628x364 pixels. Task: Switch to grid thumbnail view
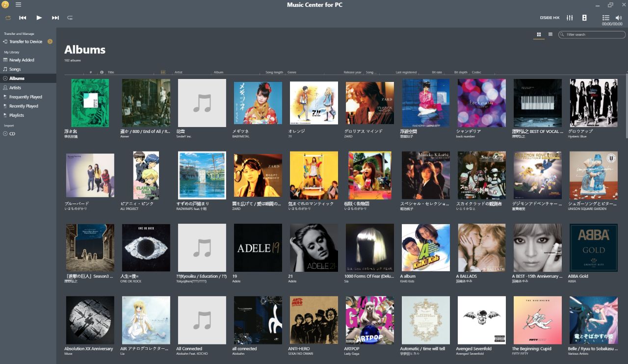539,34
